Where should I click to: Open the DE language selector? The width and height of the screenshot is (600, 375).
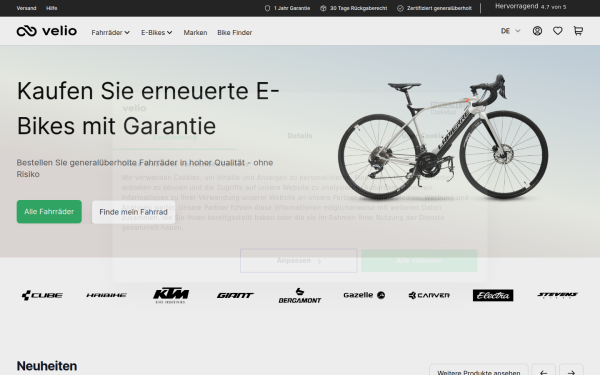[510, 31]
